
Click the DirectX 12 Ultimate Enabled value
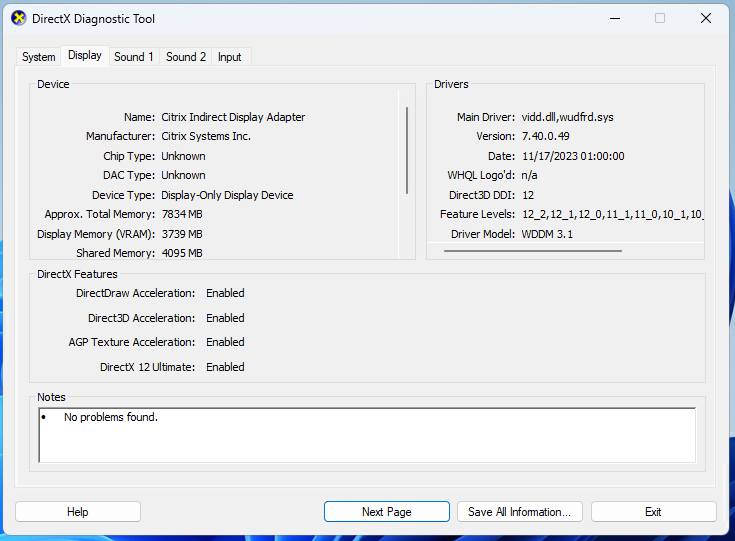tap(225, 367)
